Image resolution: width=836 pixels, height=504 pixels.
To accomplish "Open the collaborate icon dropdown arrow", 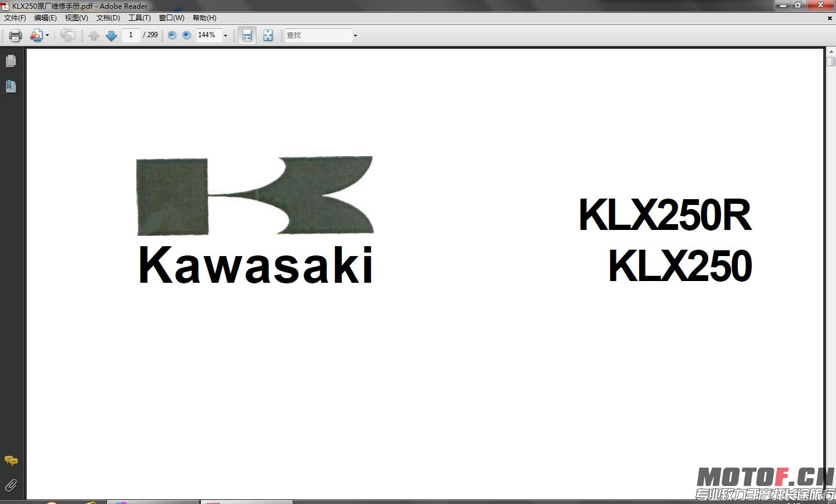I will tap(47, 35).
